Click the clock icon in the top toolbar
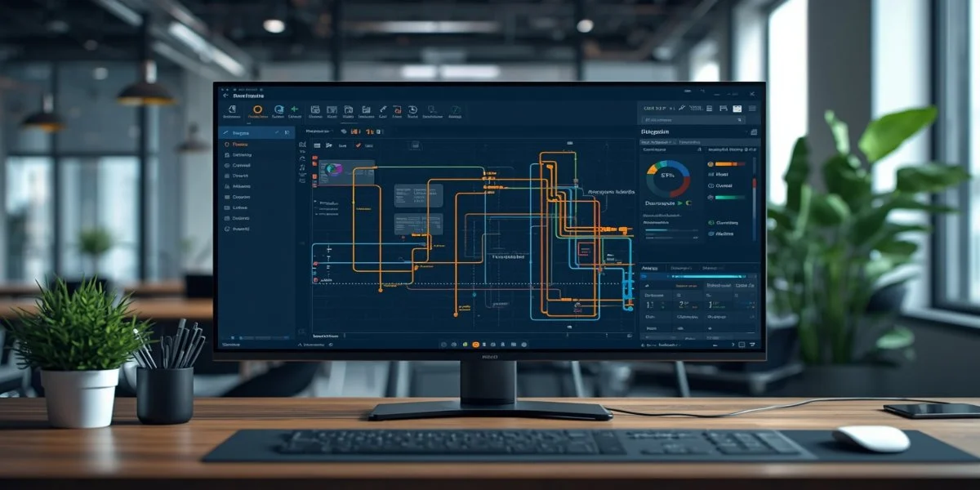 (x=412, y=110)
